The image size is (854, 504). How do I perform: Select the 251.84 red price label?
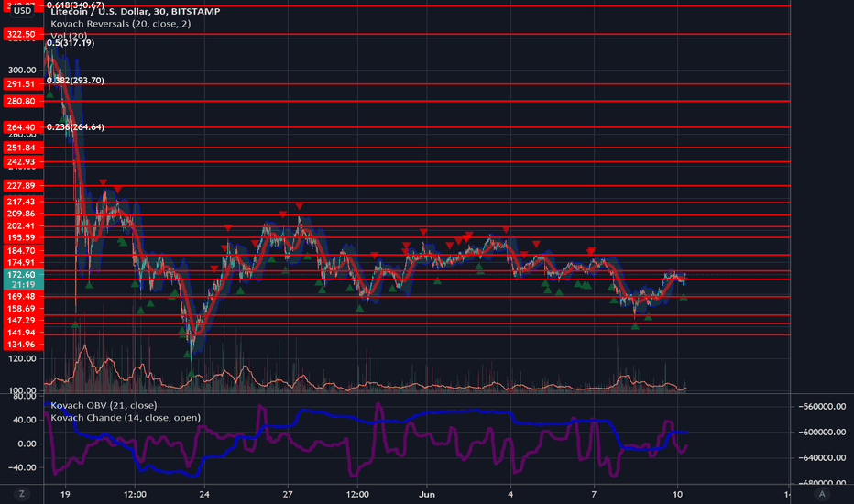[x=22, y=148]
